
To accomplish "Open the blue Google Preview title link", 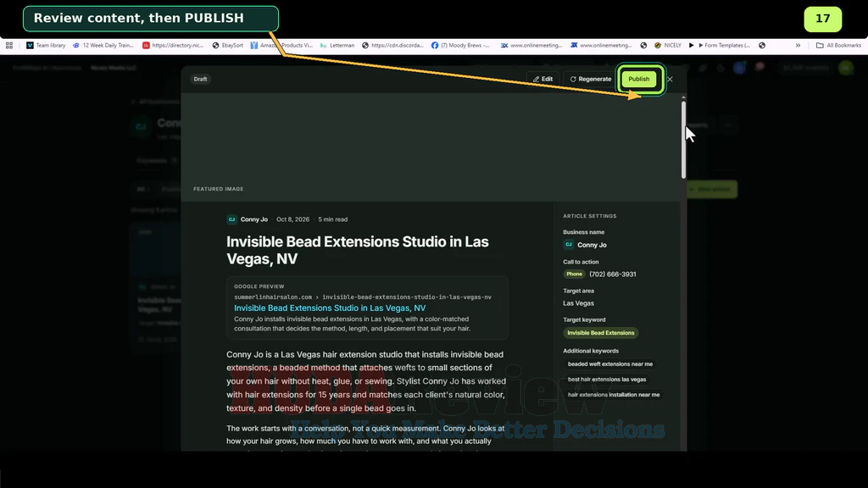I will [330, 308].
